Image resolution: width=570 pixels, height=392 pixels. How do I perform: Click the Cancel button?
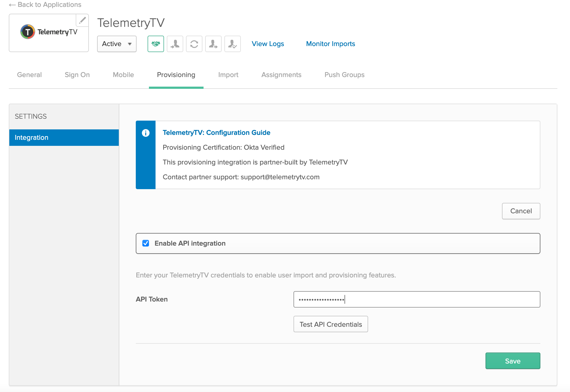521,211
